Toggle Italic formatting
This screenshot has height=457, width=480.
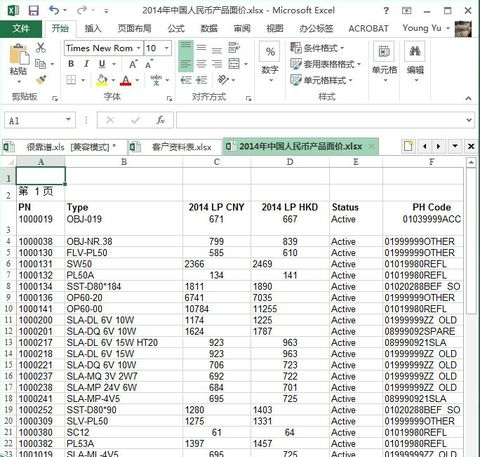86,64
